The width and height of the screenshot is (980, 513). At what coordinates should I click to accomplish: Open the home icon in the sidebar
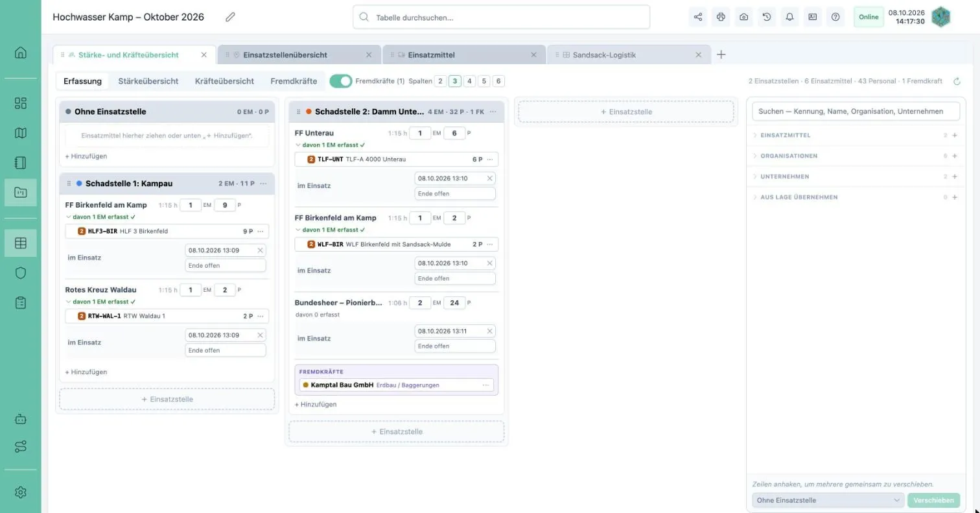21,53
